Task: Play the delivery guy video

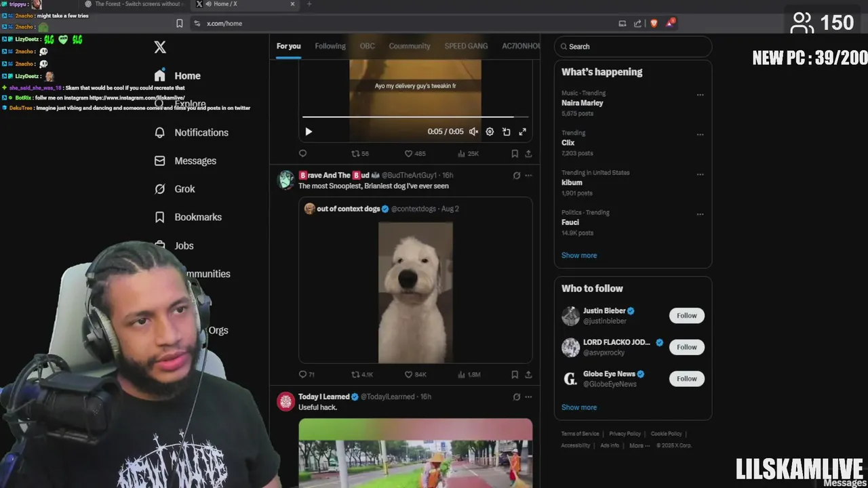Action: (309, 131)
